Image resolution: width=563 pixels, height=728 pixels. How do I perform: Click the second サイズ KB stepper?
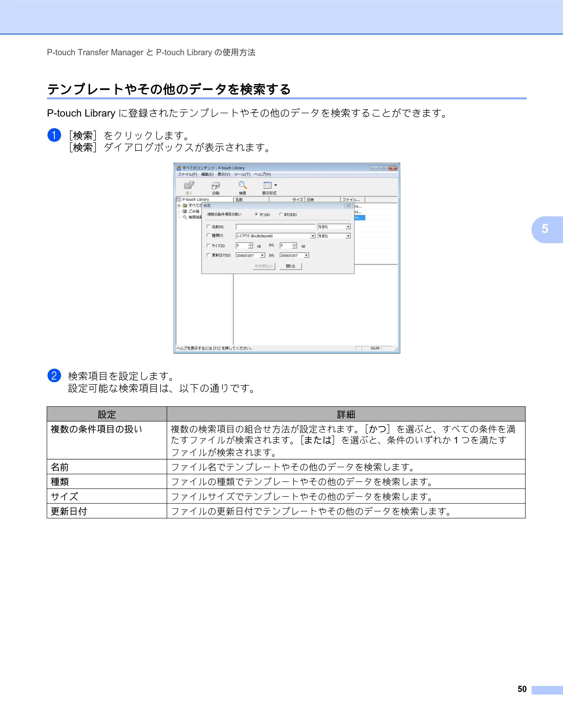pyautogui.click(x=294, y=246)
